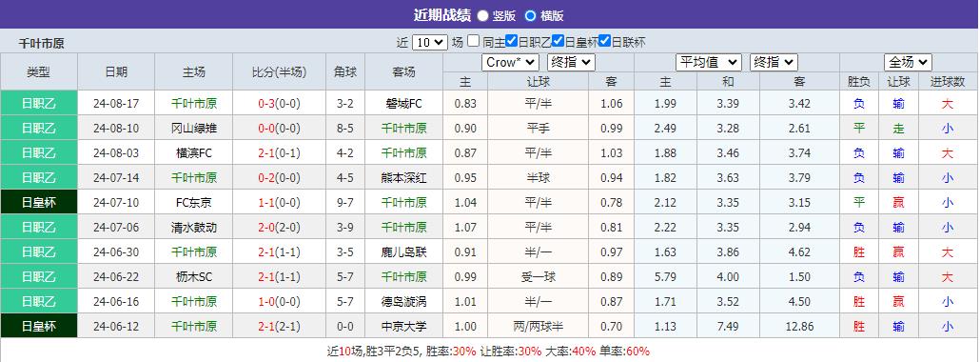Select the 横版 radio button
980x362 pixels.
coord(530,15)
